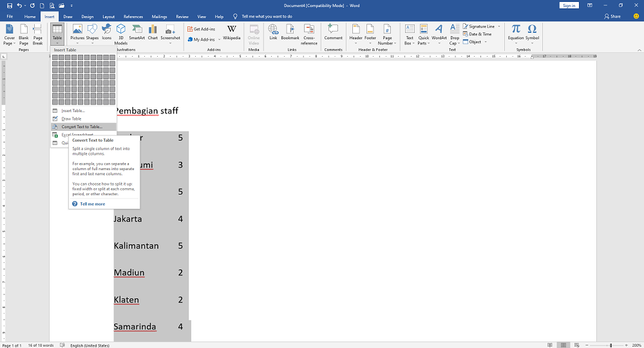Open Ribbon Display Options
Viewport: 644px width, 348px height.
click(x=590, y=5)
